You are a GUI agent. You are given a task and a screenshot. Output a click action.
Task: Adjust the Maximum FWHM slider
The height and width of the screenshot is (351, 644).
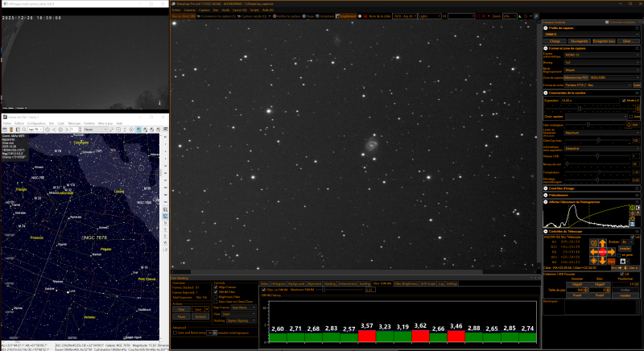pyautogui.click(x=340, y=290)
